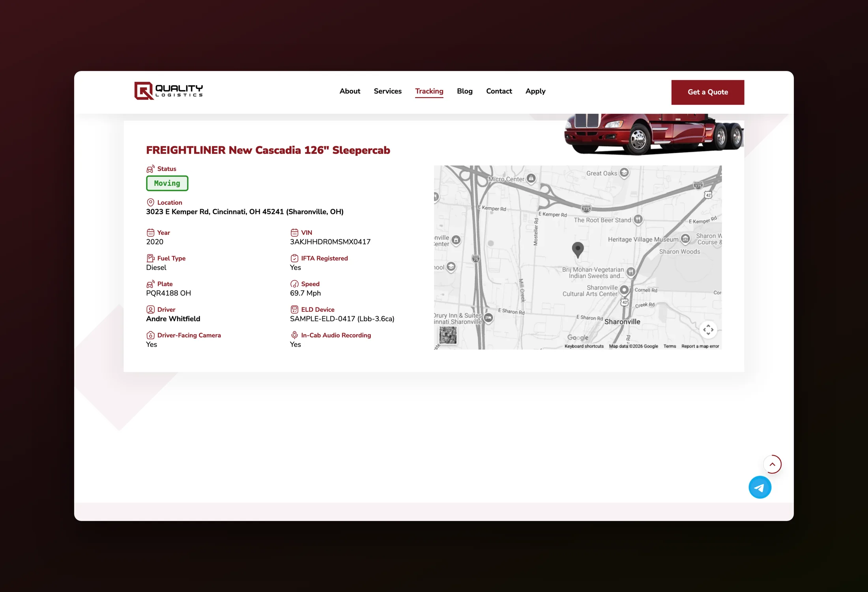Click the Get a Quote button
Screen dimensions: 868x592
pyautogui.click(x=707, y=92)
